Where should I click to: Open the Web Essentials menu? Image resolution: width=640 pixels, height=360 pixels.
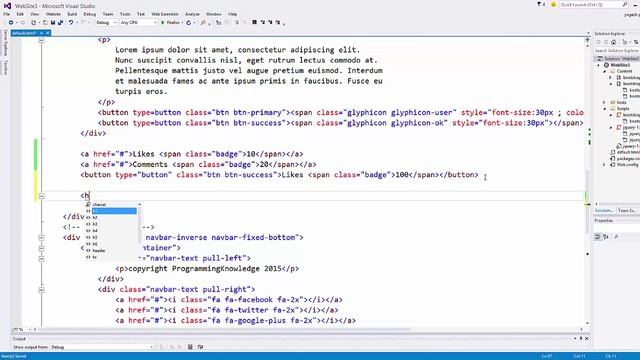pos(165,14)
